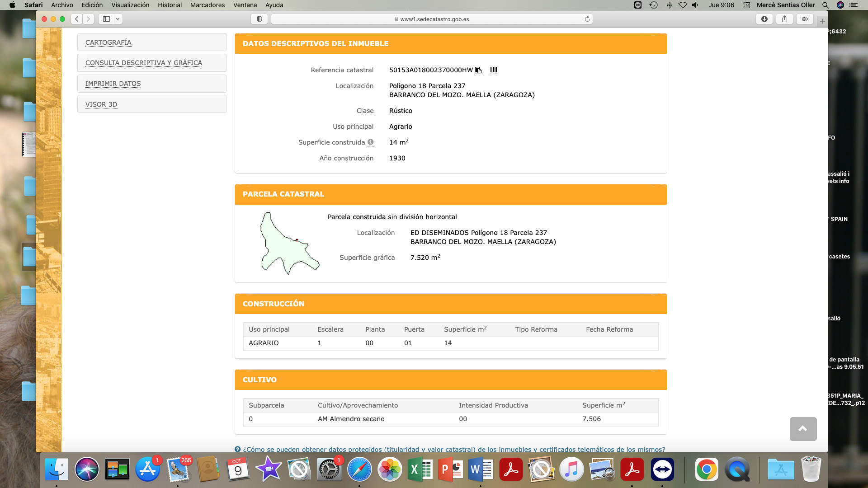Expand the sidebar options dropdown arrow
The width and height of the screenshot is (868, 488).
tap(118, 19)
